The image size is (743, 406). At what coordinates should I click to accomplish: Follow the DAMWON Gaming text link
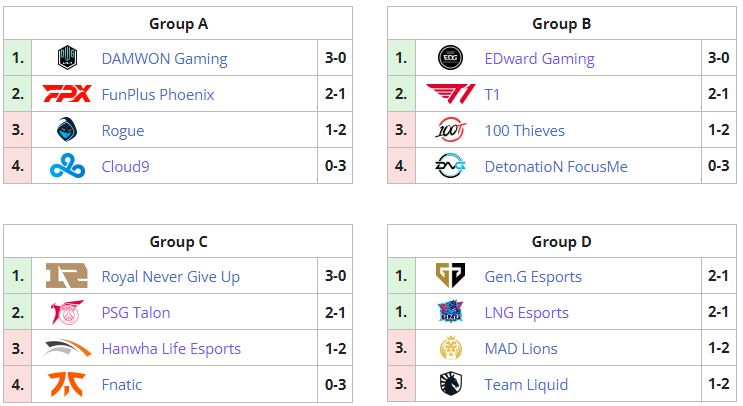[164, 59]
